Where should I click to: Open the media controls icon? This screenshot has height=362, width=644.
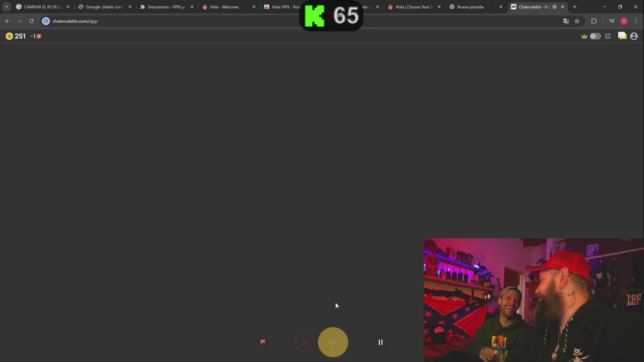click(x=612, y=21)
